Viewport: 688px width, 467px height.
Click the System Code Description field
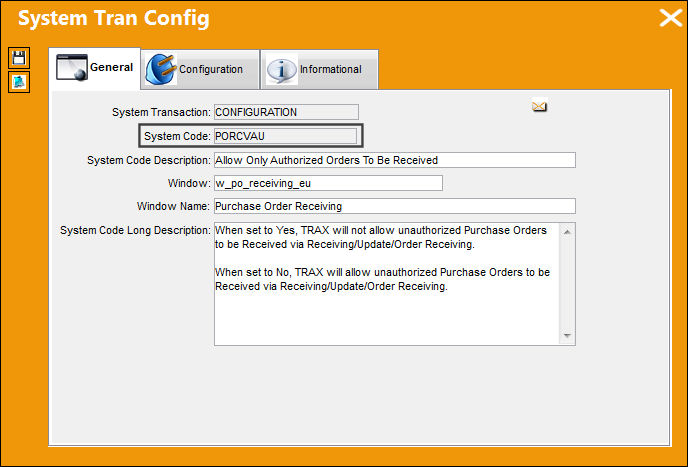pos(395,160)
